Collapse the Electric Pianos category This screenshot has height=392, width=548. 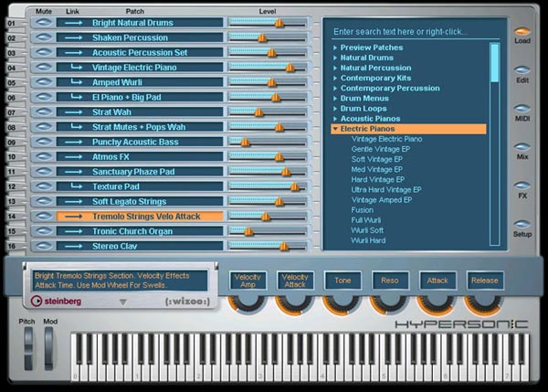click(336, 129)
